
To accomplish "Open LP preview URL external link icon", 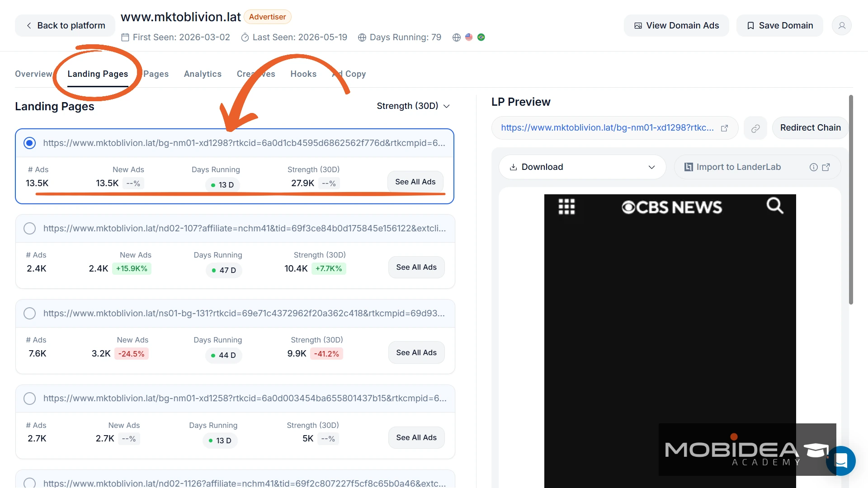I will coord(724,128).
